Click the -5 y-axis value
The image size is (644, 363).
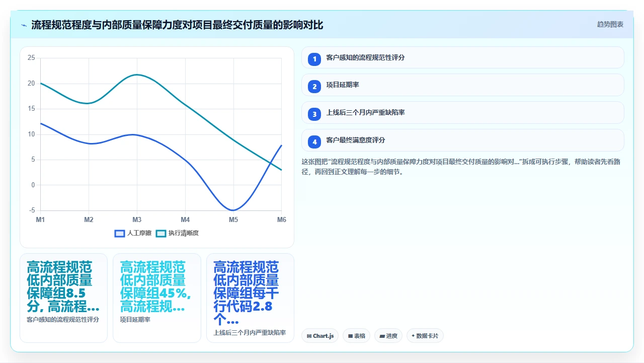click(x=32, y=210)
